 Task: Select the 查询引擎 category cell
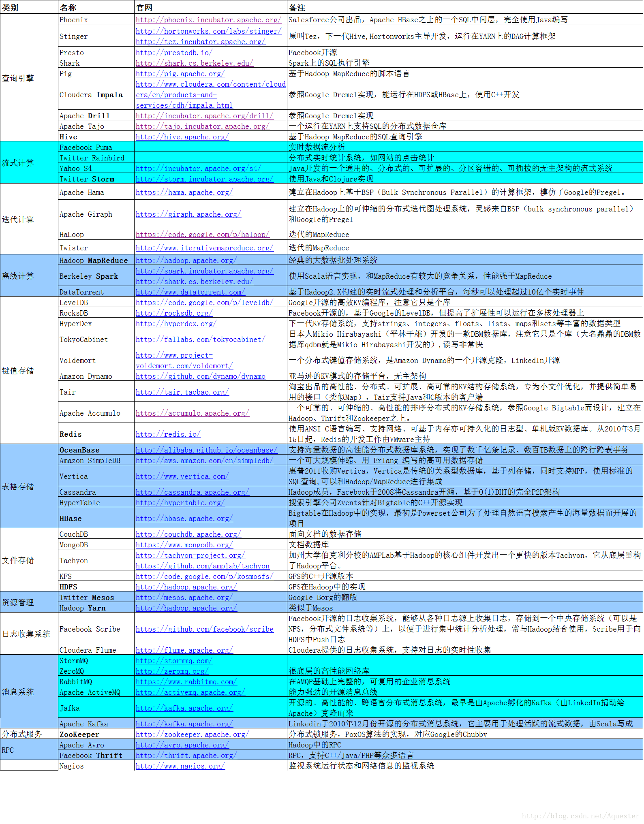pos(29,78)
